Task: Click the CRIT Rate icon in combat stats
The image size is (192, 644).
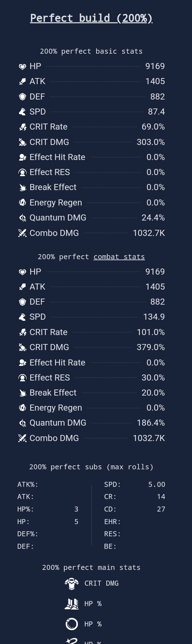Action: [x=23, y=332]
